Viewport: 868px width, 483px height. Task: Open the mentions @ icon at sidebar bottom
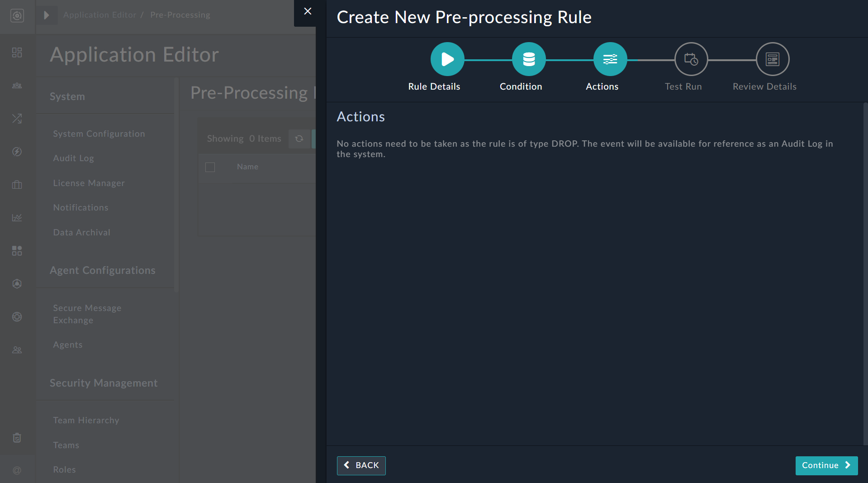pos(17,470)
